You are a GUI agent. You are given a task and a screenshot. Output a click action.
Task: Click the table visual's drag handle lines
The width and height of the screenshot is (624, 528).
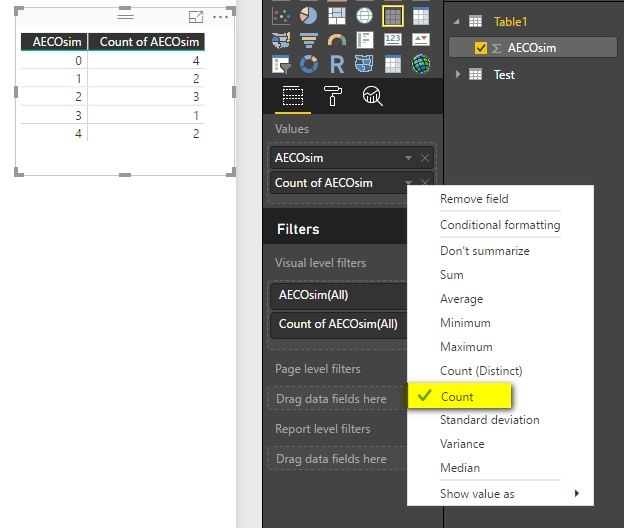[x=125, y=16]
